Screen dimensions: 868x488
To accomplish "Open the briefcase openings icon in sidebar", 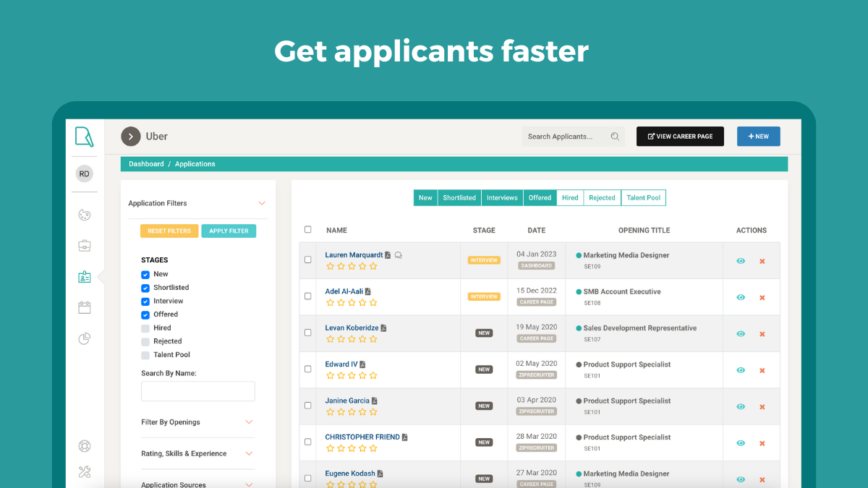I will point(85,246).
